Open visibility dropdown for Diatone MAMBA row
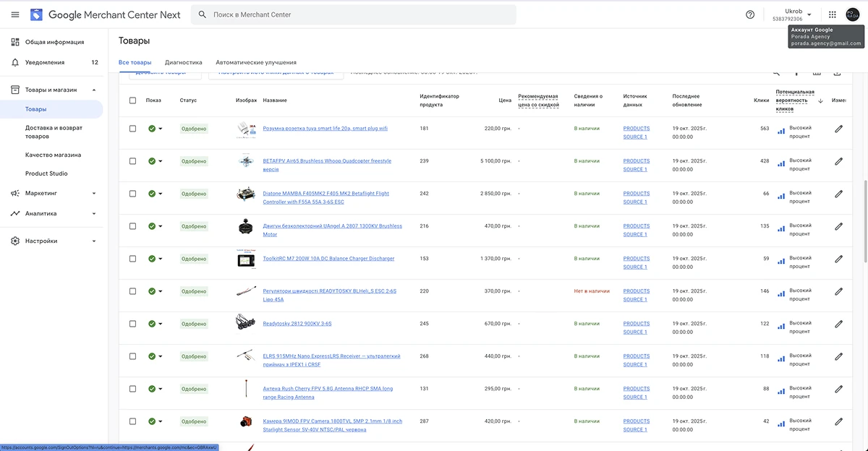The image size is (868, 451). tap(161, 194)
